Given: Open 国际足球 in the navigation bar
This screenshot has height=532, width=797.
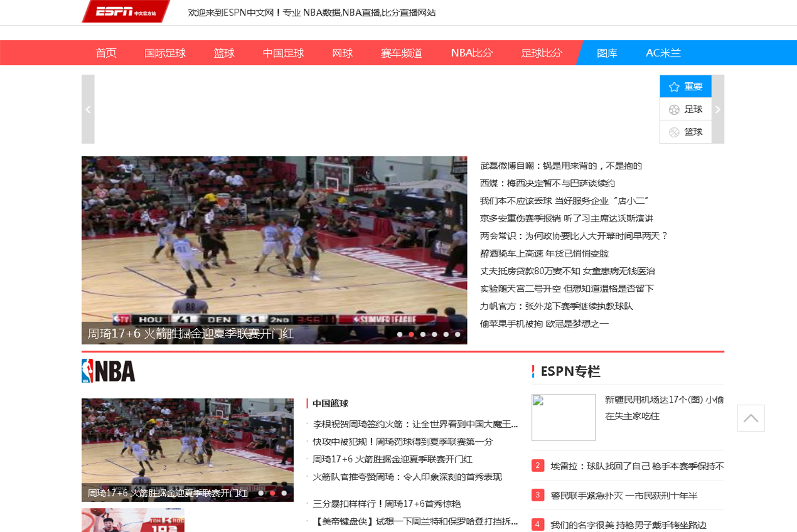Looking at the screenshot, I should [165, 53].
